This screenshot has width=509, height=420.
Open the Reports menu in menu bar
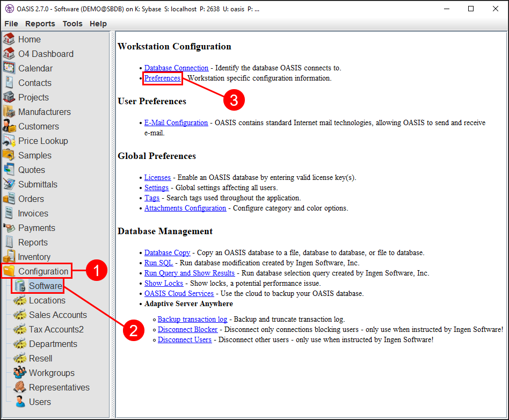click(x=40, y=24)
